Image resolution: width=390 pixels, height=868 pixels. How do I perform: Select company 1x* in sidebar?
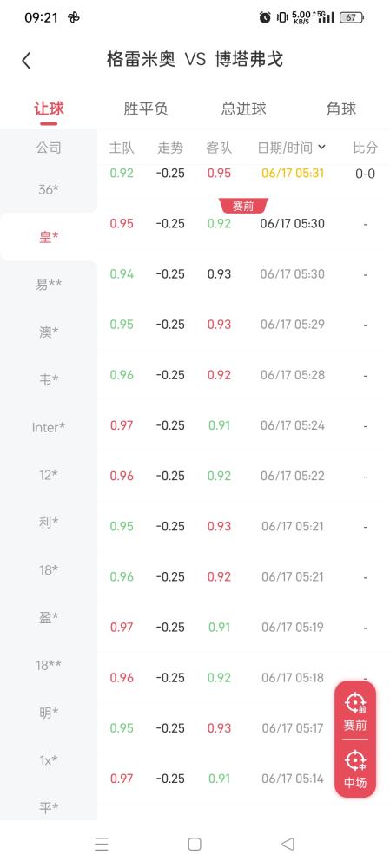[49, 760]
